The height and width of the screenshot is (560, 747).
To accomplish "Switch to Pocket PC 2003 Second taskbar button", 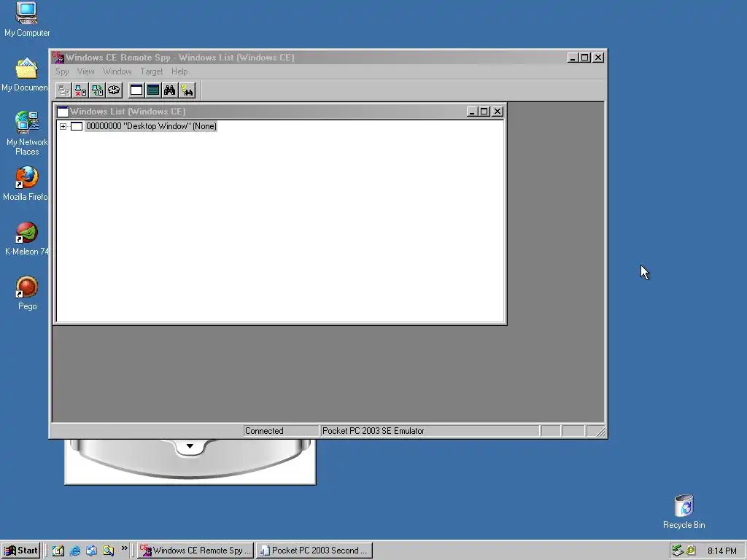I will [x=314, y=551].
